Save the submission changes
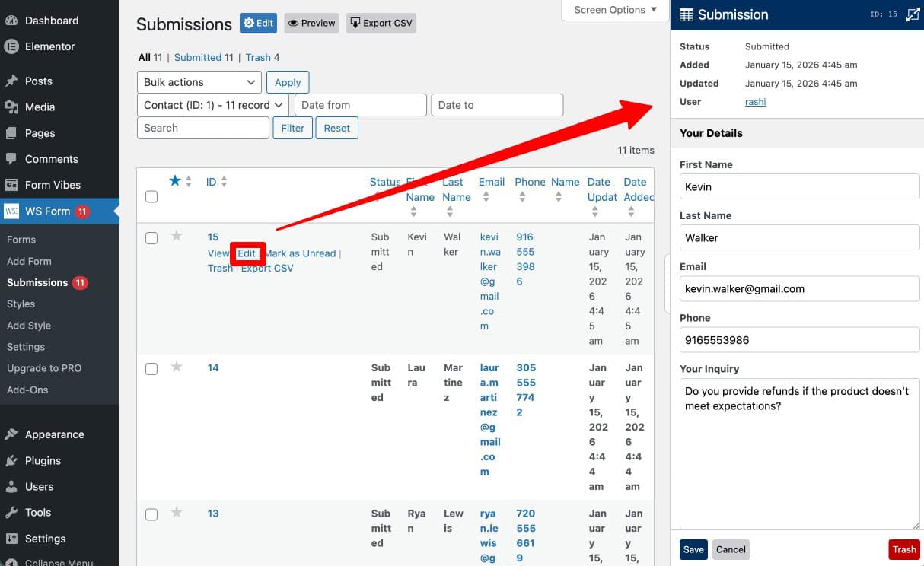The width and height of the screenshot is (924, 566). click(693, 549)
